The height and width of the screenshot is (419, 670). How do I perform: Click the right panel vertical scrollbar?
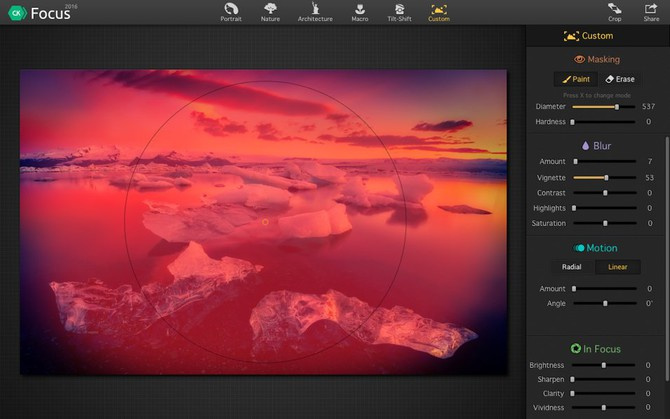(667, 258)
